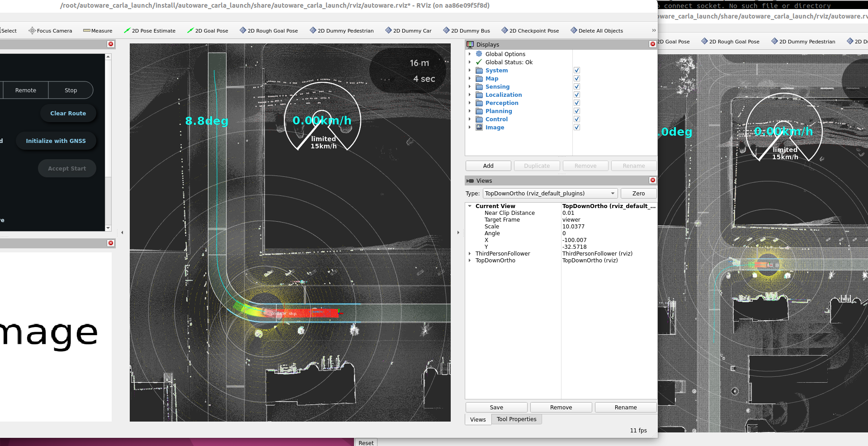
Task: Click the left panel scrollbar down arrow
Action: (108, 228)
